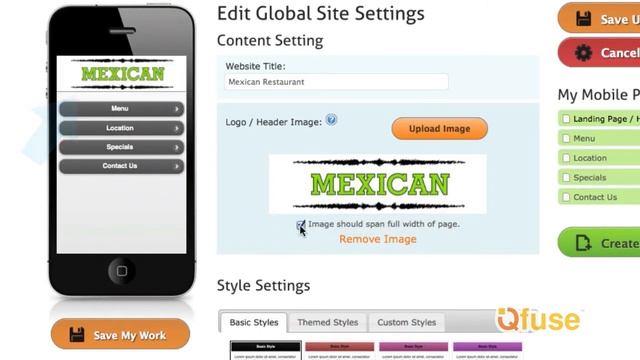Switch to the Custom Styles tab
The height and width of the screenshot is (360, 640).
[407, 322]
